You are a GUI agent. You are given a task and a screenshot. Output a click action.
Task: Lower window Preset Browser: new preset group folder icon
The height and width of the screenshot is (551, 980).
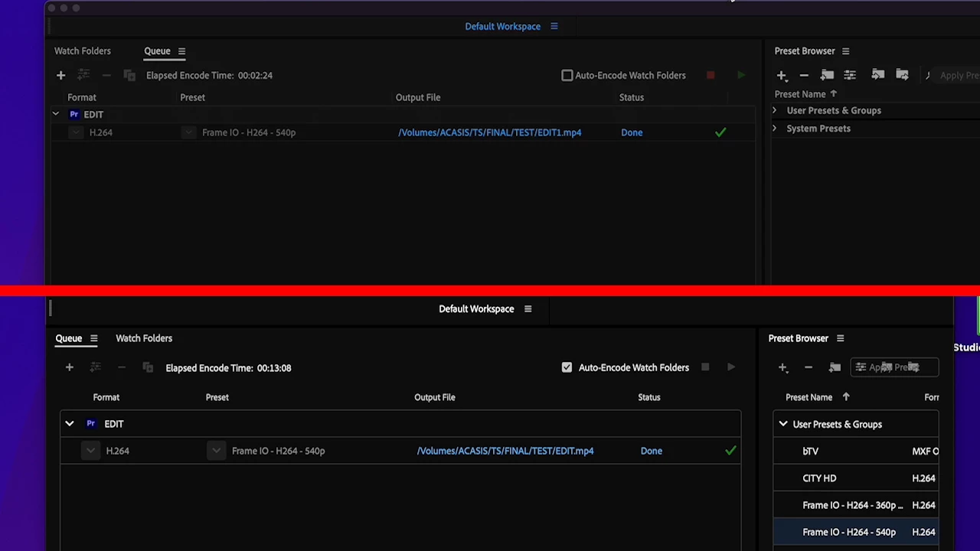tap(835, 367)
